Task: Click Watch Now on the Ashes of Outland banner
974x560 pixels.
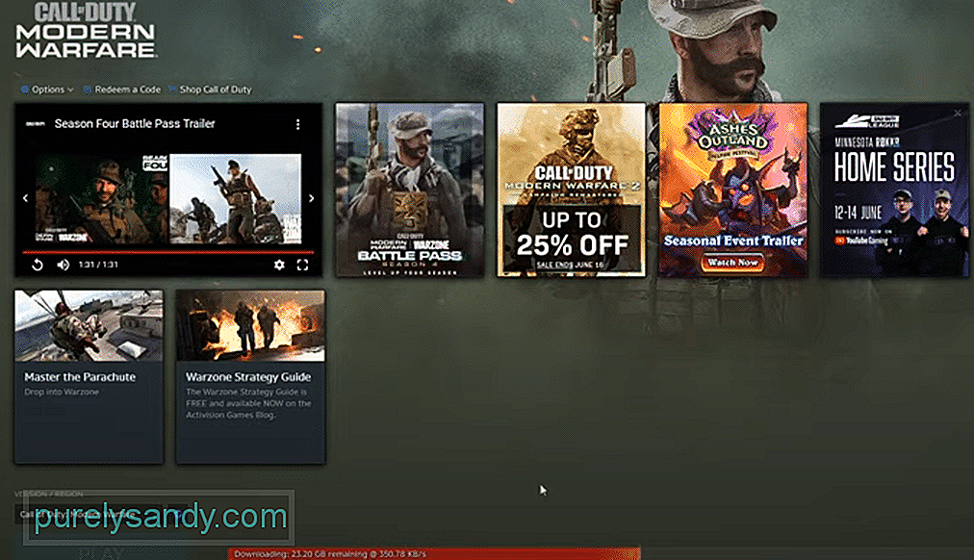Action: coord(733,263)
